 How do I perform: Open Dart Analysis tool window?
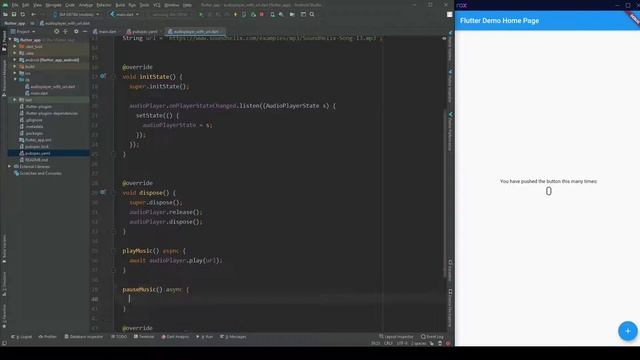click(175, 337)
